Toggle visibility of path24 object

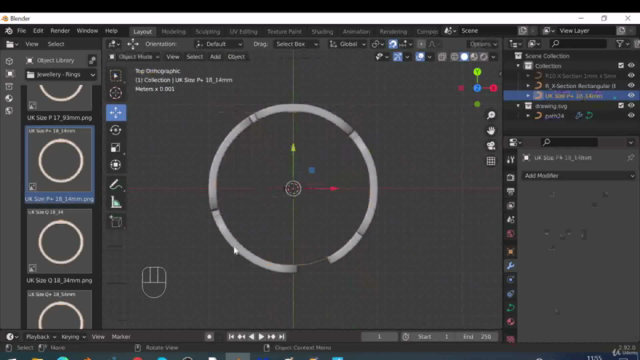tap(631, 116)
